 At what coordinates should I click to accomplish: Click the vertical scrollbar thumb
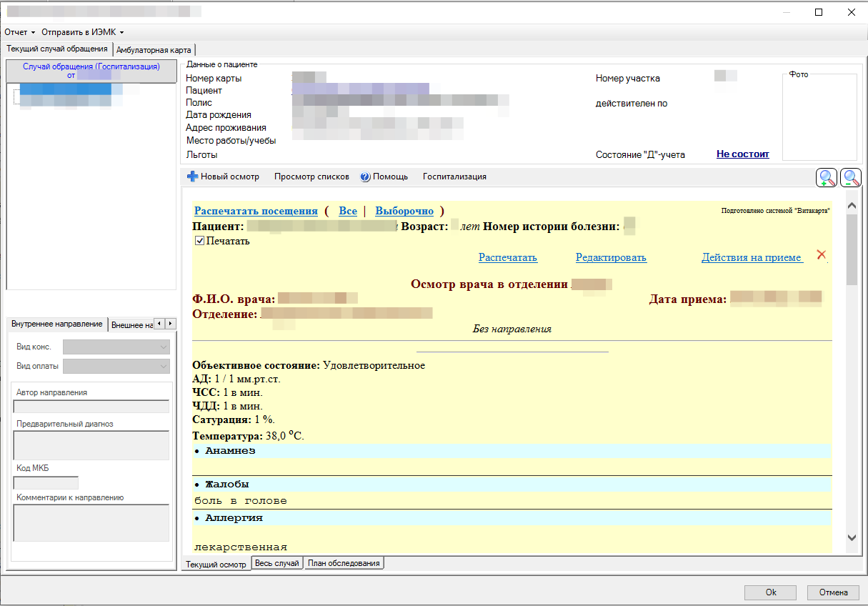[851, 249]
